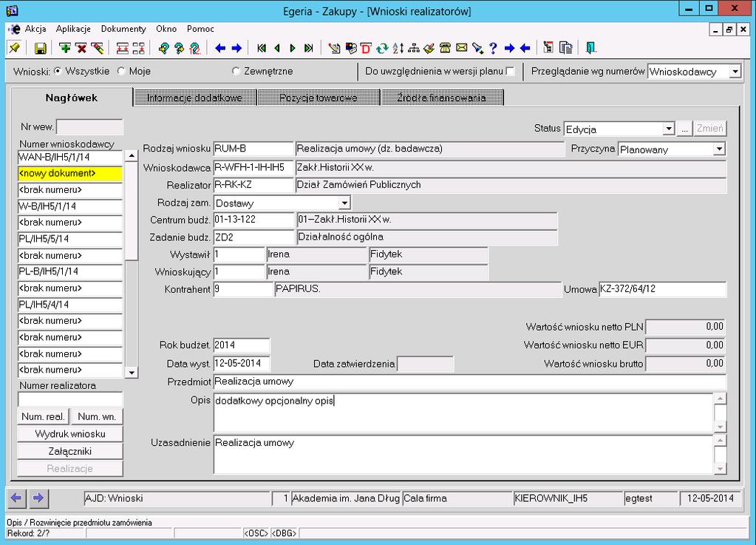Click the blue left arrow after insert-row icons
756x545 pixels.
[220, 48]
